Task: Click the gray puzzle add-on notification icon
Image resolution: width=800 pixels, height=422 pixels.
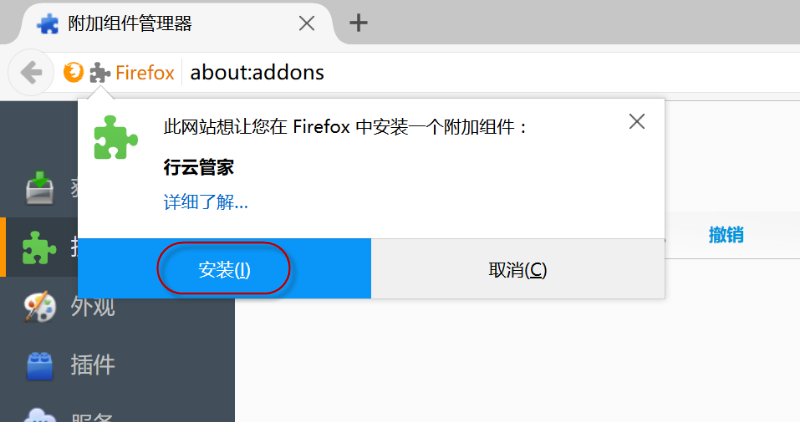Action: (99, 72)
